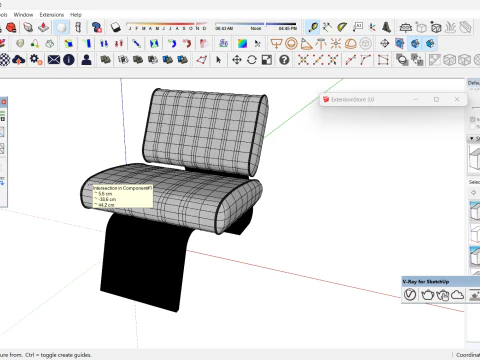Click the red polygon outline tool icon
Image resolution: width=480 pixels, height=360 pixels.
pos(201,60)
